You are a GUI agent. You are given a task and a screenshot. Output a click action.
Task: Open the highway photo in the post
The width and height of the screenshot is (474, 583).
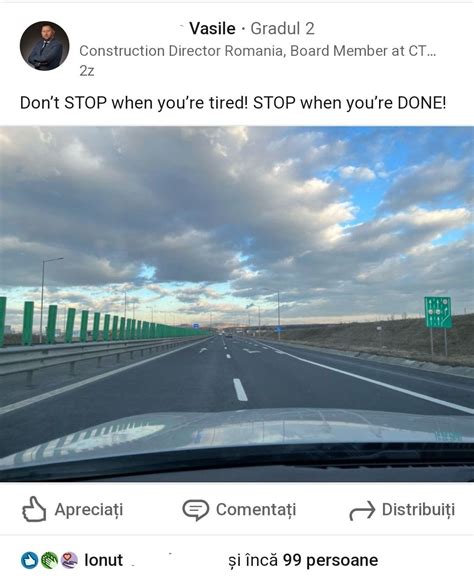point(237,304)
